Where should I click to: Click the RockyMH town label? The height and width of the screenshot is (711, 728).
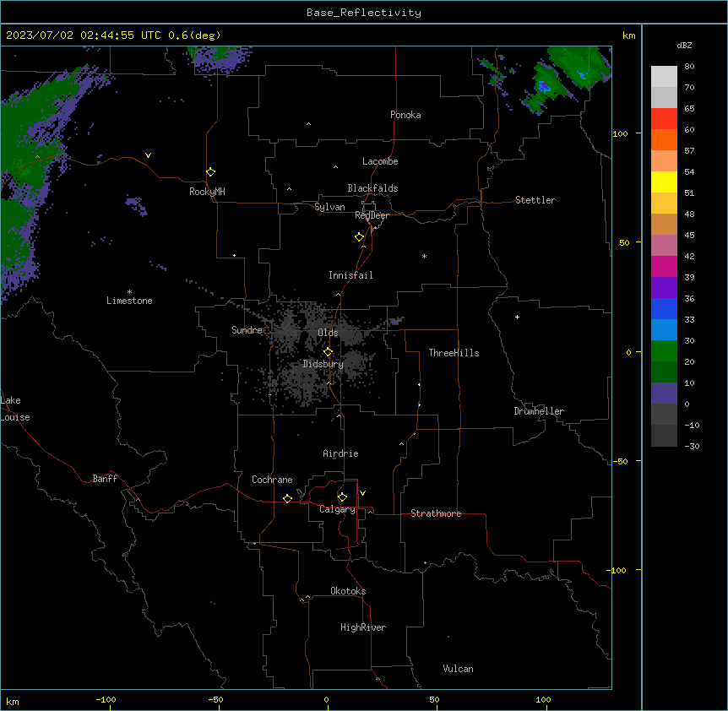[207, 192]
